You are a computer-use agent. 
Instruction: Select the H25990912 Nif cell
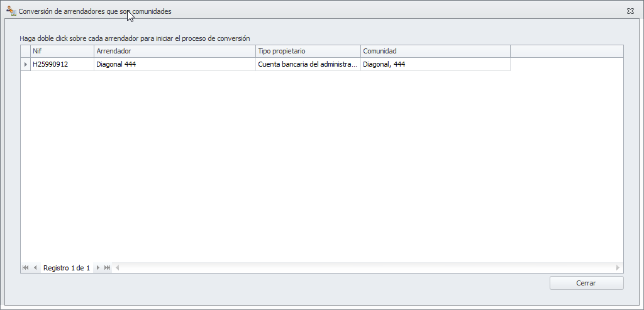click(62, 64)
